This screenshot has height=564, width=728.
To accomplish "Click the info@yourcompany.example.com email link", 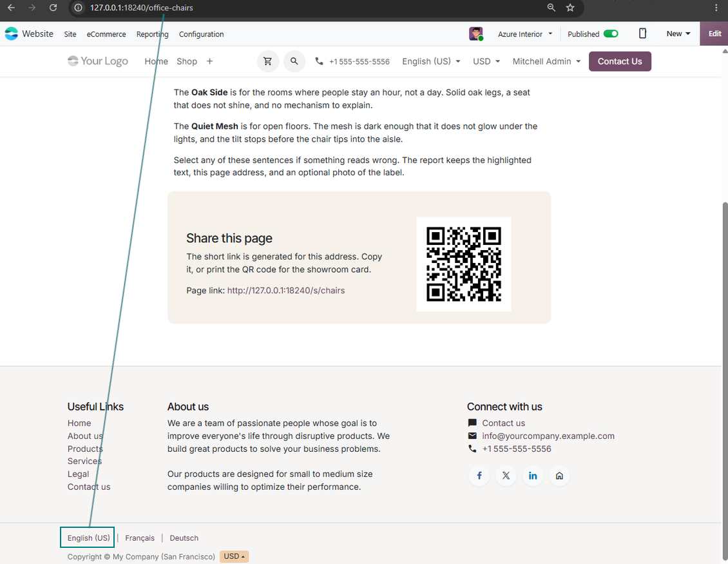I will (x=548, y=436).
